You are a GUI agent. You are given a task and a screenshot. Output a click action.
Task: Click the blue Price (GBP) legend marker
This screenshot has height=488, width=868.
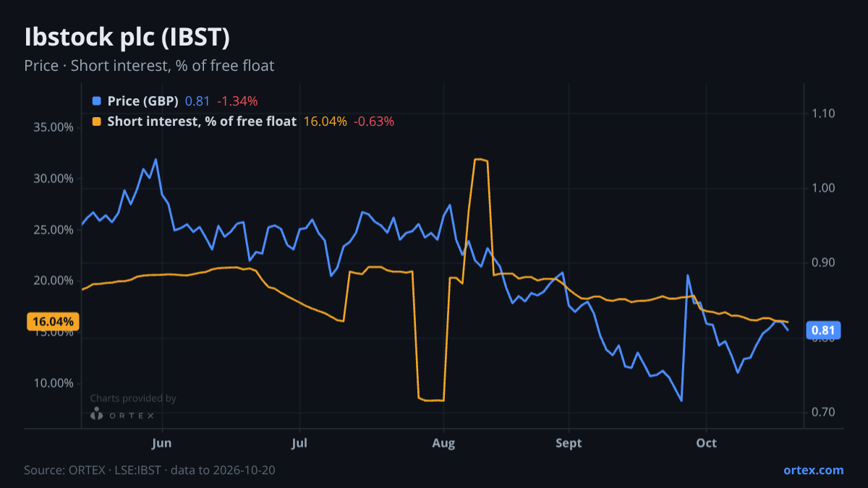(x=97, y=100)
